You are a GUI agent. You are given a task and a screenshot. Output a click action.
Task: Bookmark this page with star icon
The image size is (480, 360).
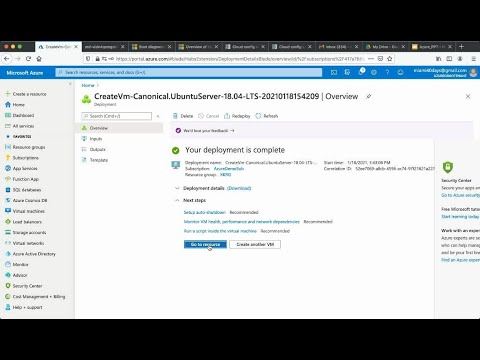coord(390,59)
